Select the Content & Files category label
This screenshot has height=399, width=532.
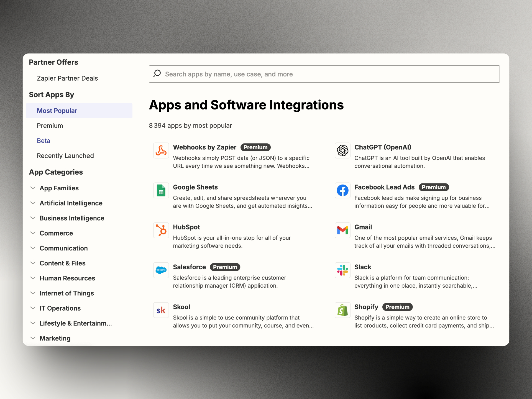click(62, 263)
